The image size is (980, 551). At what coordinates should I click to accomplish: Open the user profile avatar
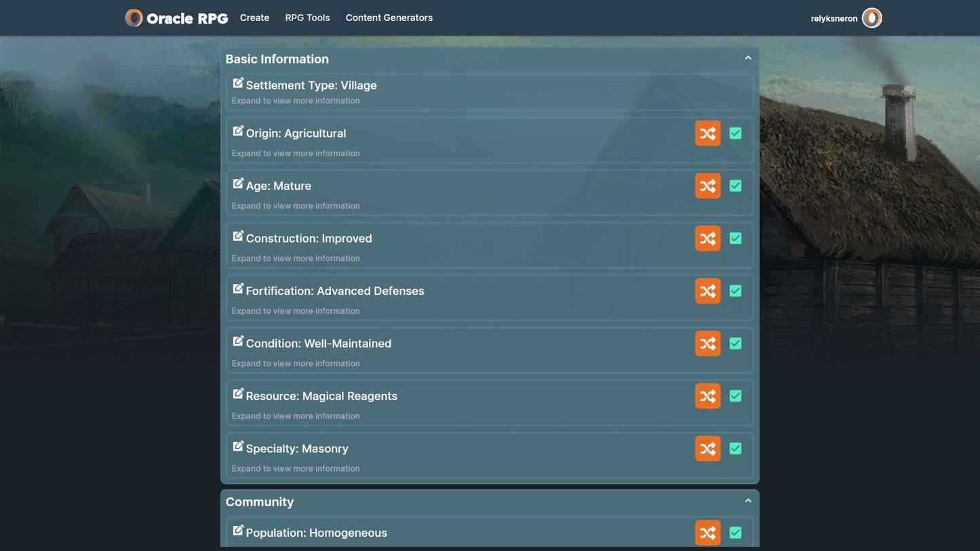pyautogui.click(x=871, y=18)
